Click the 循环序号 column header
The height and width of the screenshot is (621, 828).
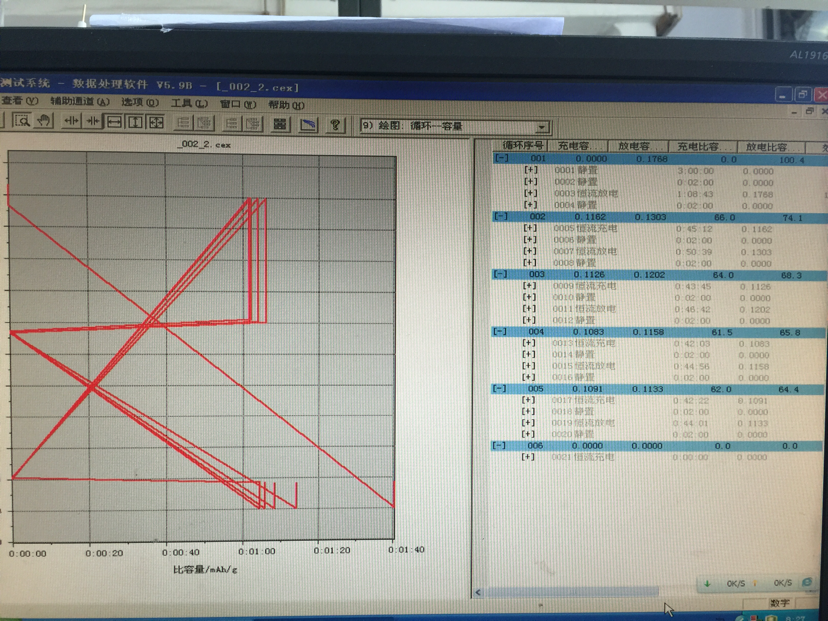point(522,145)
